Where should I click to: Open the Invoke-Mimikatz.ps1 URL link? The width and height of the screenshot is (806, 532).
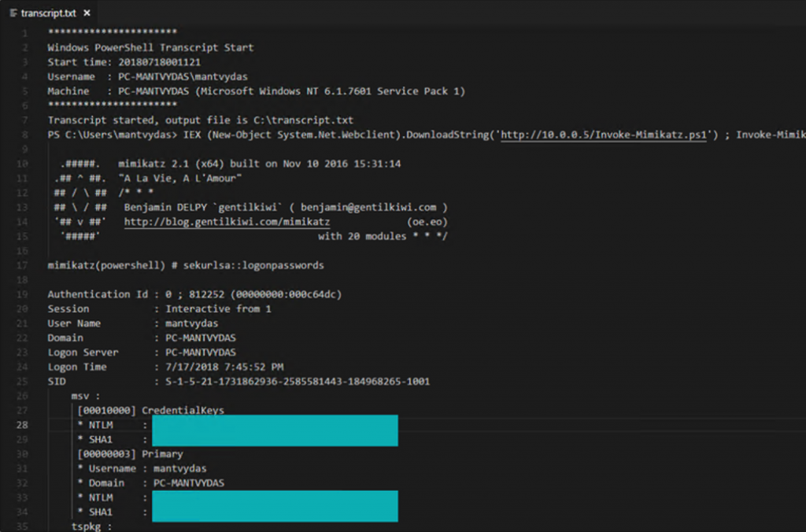tap(604, 135)
